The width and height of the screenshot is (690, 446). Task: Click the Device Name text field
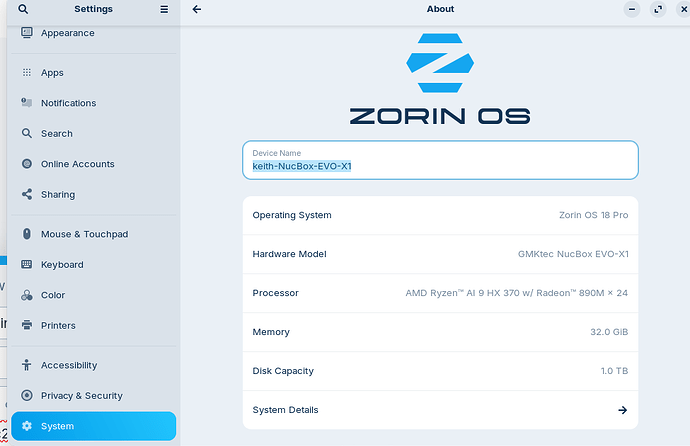(x=440, y=160)
